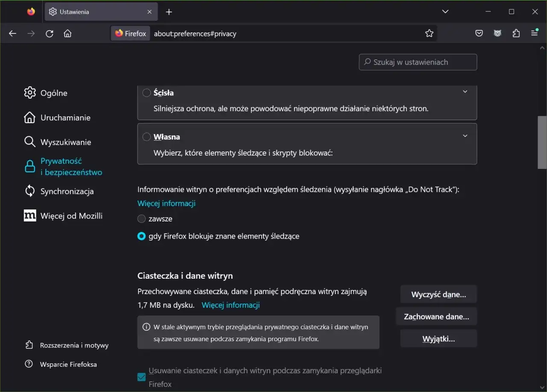Expand the Własna section chevron
Viewport: 547px width, 392px height.
[465, 136]
